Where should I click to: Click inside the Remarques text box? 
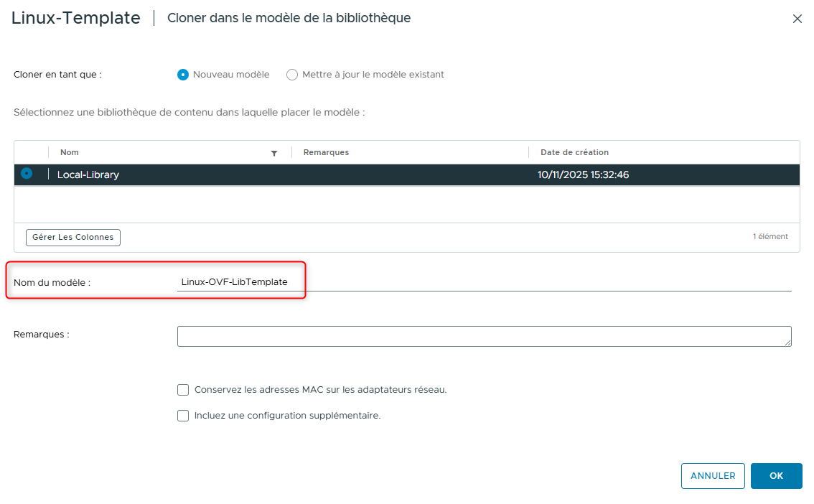point(485,335)
